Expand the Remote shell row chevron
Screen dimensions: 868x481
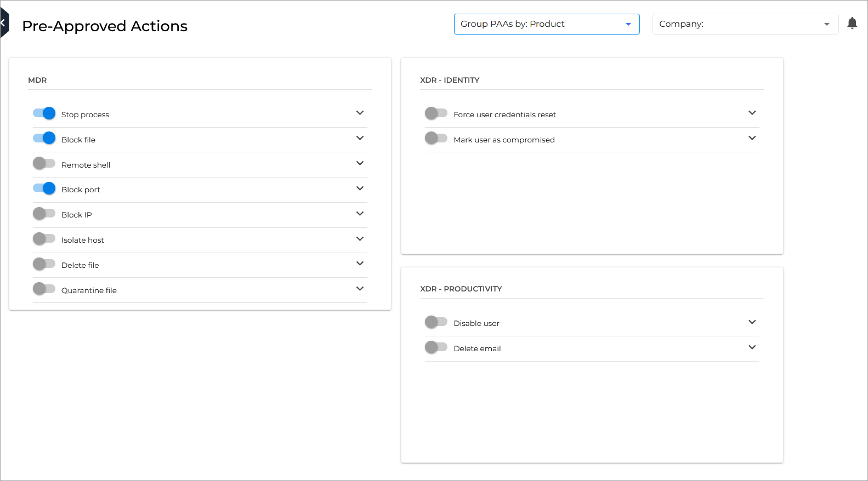[x=360, y=163]
